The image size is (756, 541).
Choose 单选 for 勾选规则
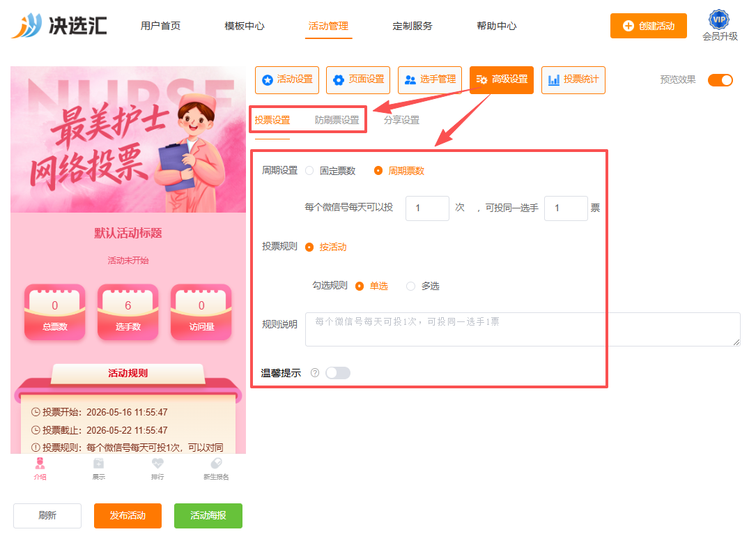(372, 286)
